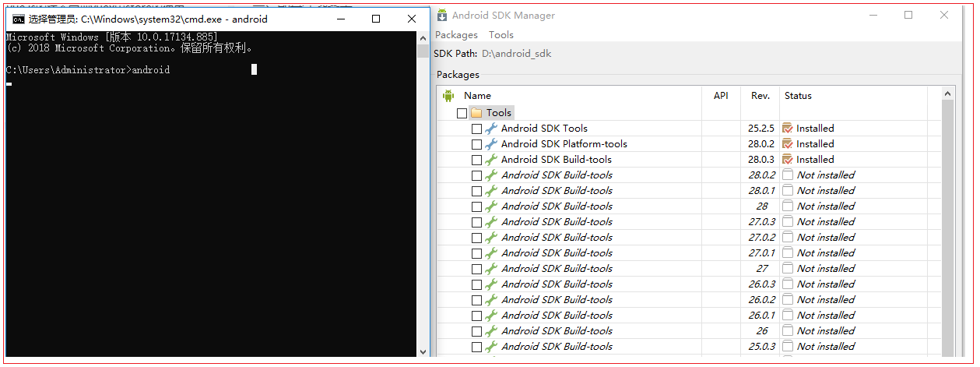Click the 'android' command text in cmd window
This screenshot has width=980, height=367.
tap(151, 70)
